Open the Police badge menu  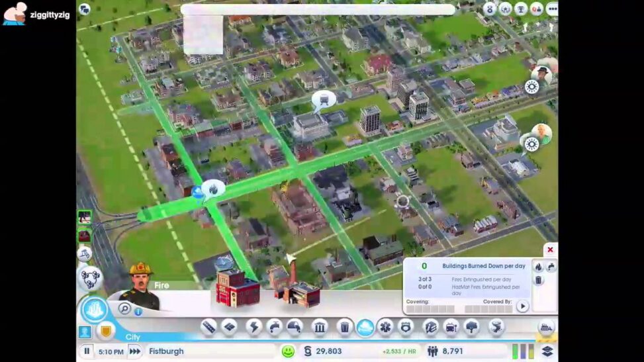click(406, 327)
